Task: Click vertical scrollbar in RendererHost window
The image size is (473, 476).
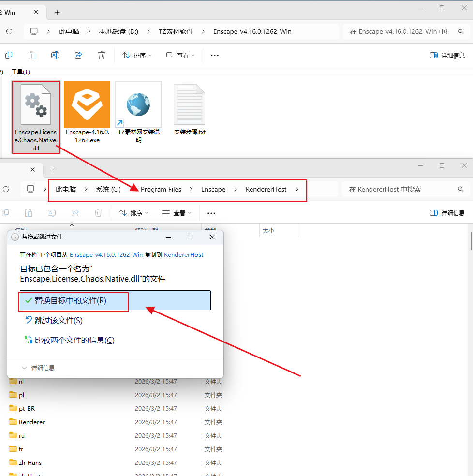Action: click(471, 240)
